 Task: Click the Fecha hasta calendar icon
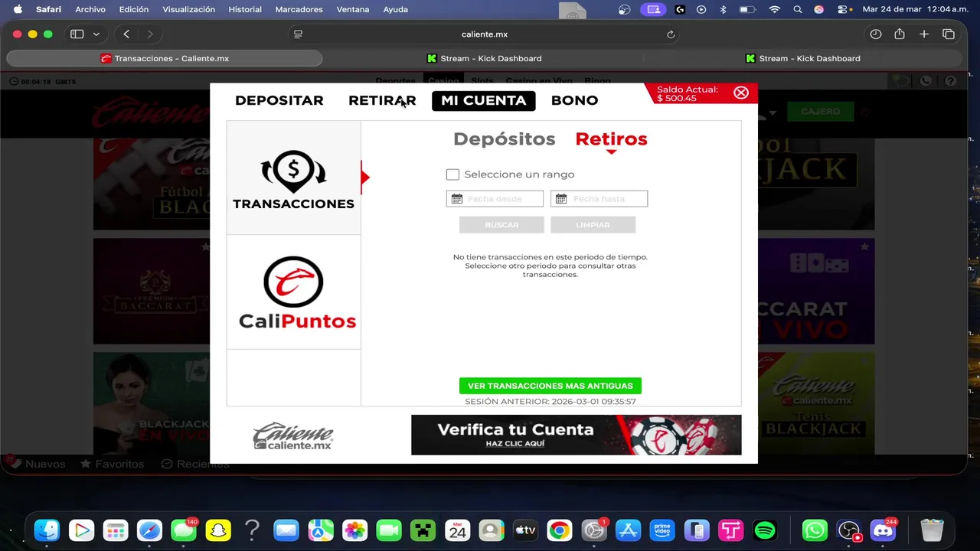[561, 199]
